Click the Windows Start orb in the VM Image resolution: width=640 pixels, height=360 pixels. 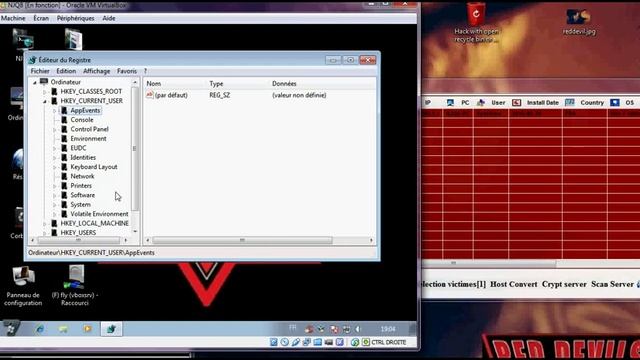tap(11, 329)
